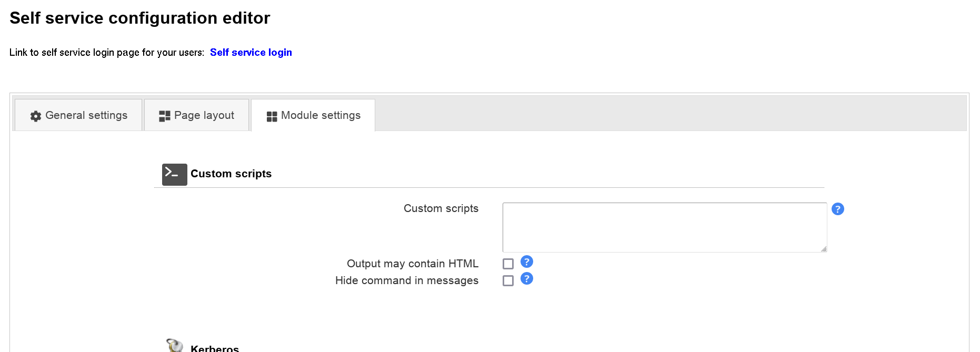Switch to the General settings tab

point(79,115)
